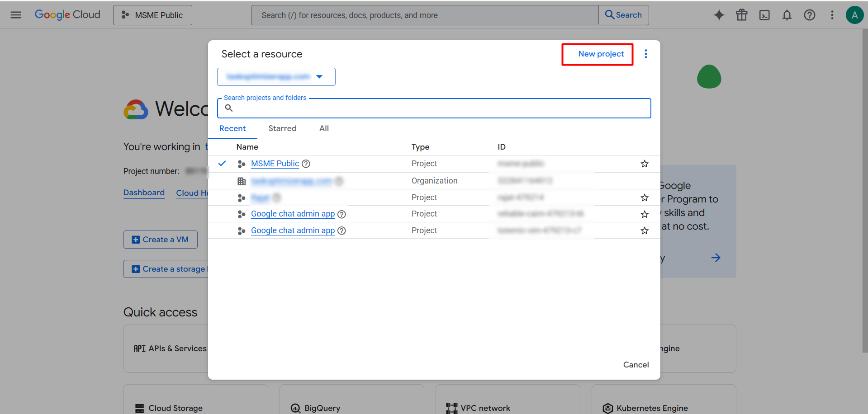Viewport: 868px width, 414px height.
Task: Star the MSME Public project
Action: point(645,164)
